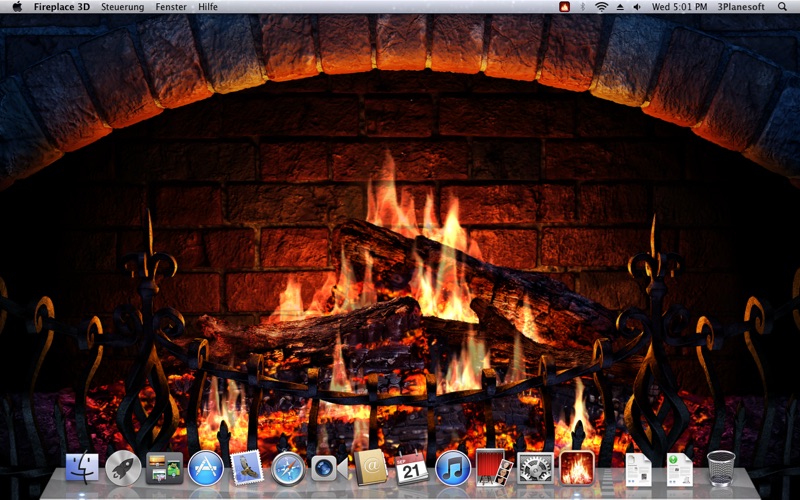Click the eject icon in menu bar
This screenshot has width=800, height=500.
[620, 7]
